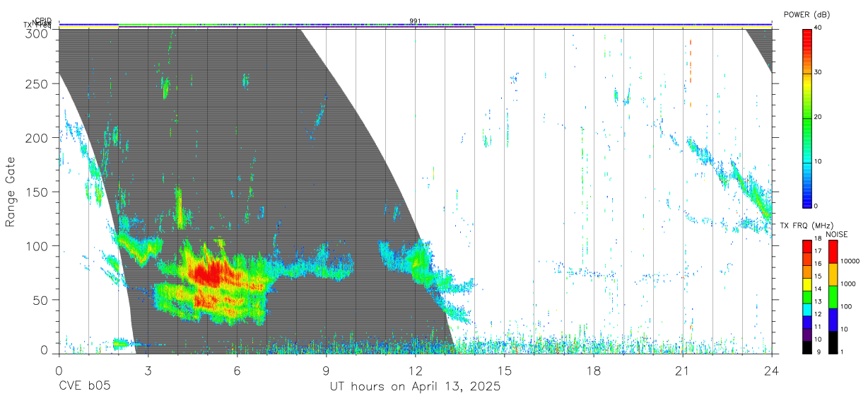Click the '21' tick on the UT hours axis
The height and width of the screenshot is (401, 868).
coord(683,371)
